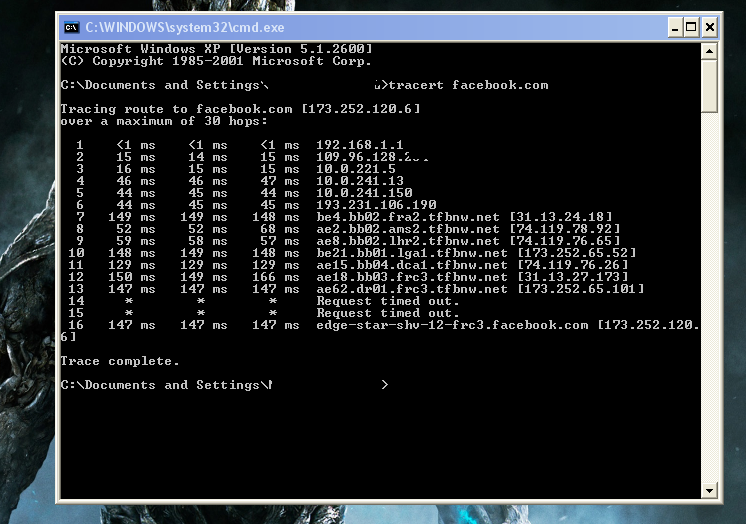The image size is (746, 524).
Task: Click the 'Trace complete.' message
Action: point(120,361)
